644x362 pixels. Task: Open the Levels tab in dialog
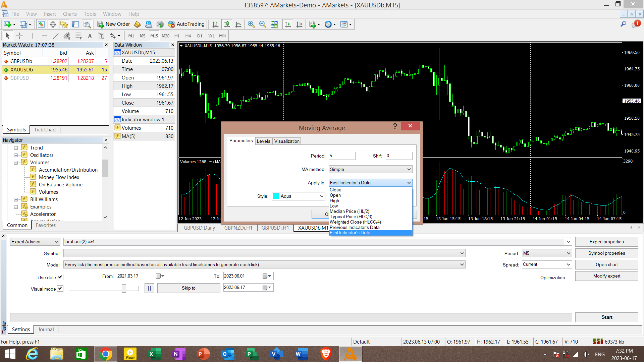[263, 141]
